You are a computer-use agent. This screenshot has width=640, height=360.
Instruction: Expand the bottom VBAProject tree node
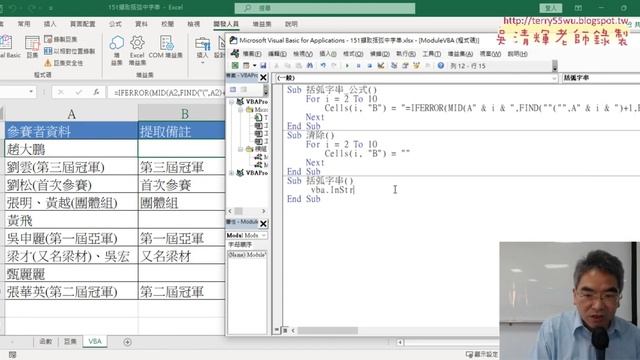point(231,173)
